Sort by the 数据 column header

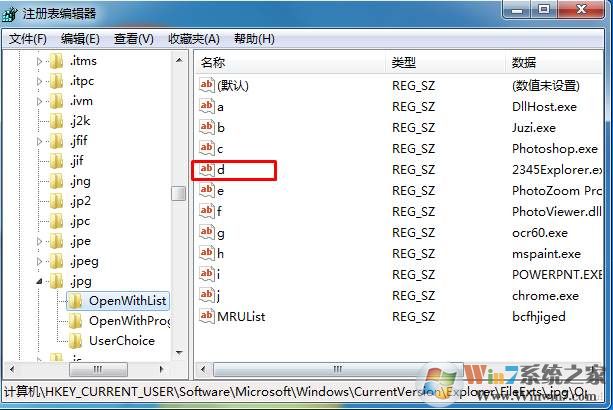(554, 63)
